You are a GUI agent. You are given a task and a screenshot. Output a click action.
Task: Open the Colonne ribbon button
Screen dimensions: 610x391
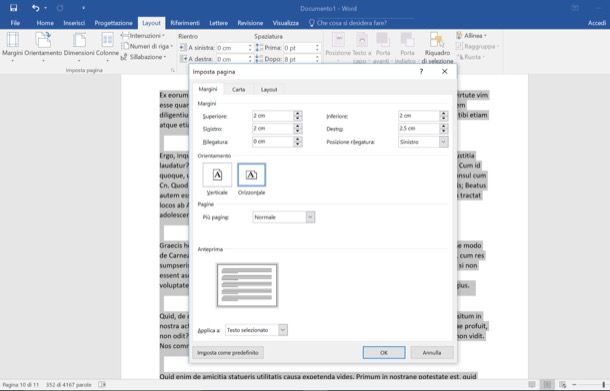pos(107,47)
